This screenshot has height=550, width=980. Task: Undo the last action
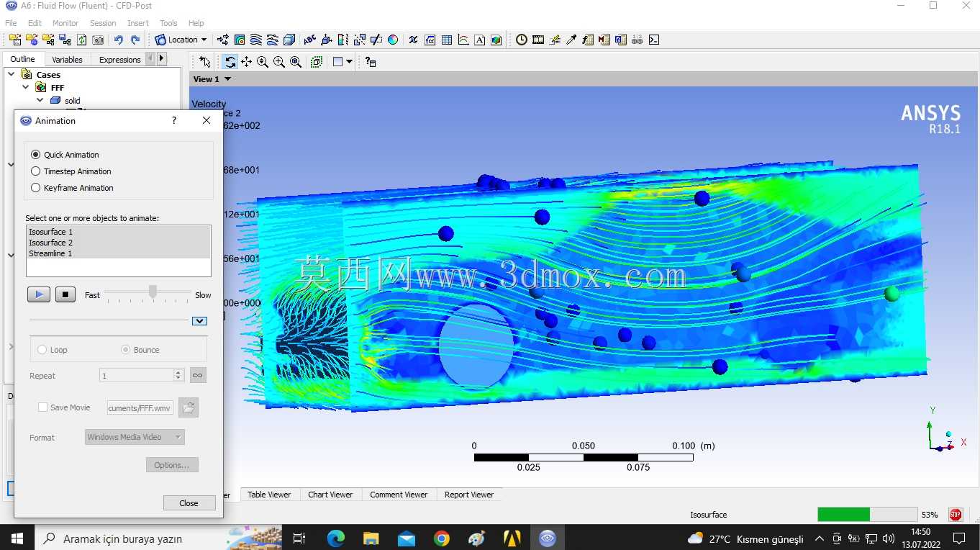[118, 40]
